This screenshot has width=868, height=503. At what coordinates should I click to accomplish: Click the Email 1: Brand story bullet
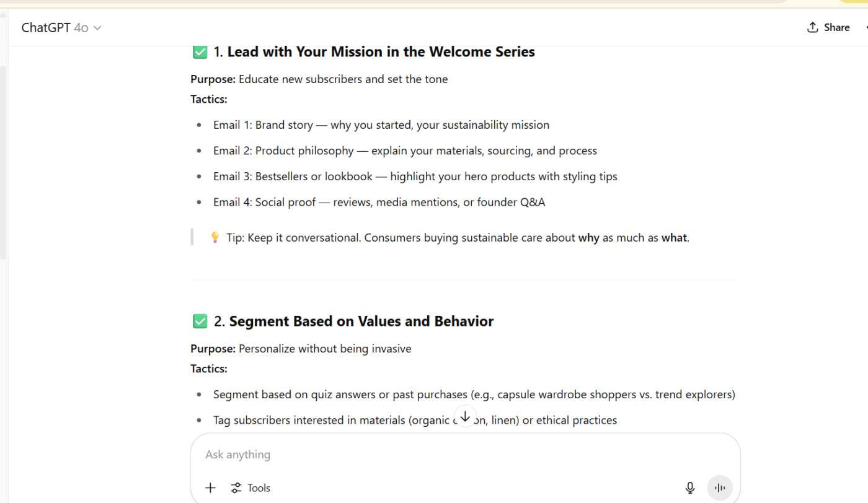[381, 125]
